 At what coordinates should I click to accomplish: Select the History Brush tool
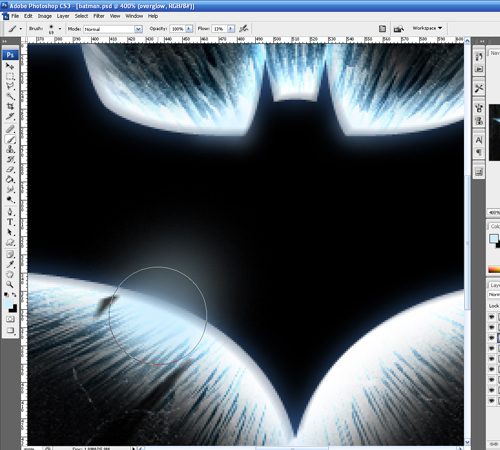pos(10,159)
